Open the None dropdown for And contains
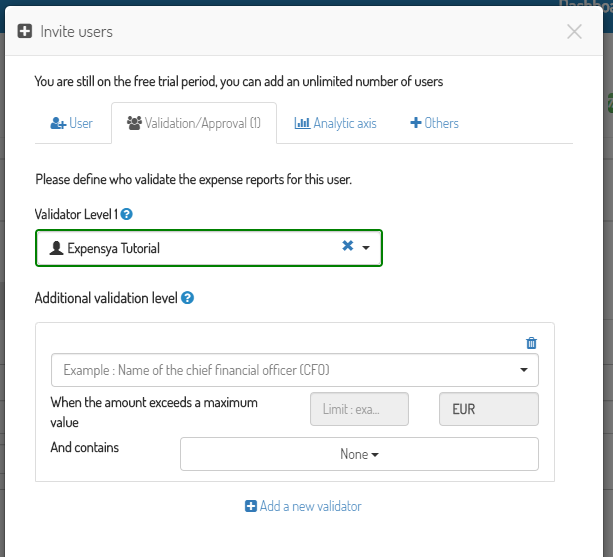 click(x=359, y=454)
